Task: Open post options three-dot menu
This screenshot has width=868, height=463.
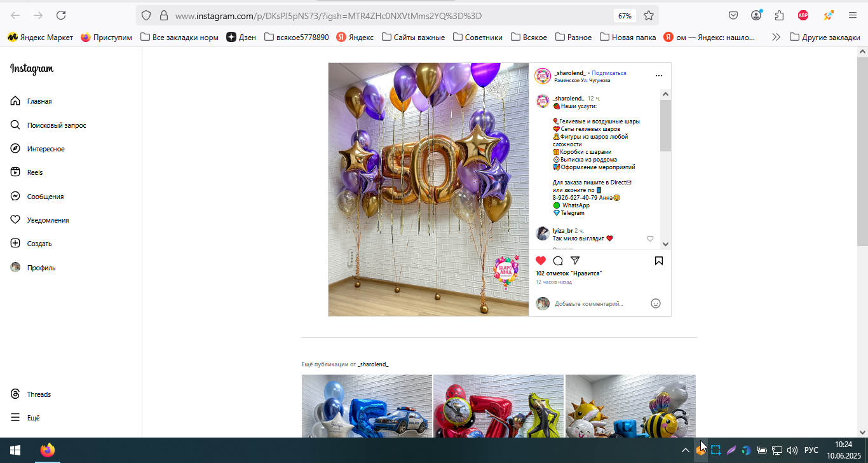Action: click(x=659, y=76)
